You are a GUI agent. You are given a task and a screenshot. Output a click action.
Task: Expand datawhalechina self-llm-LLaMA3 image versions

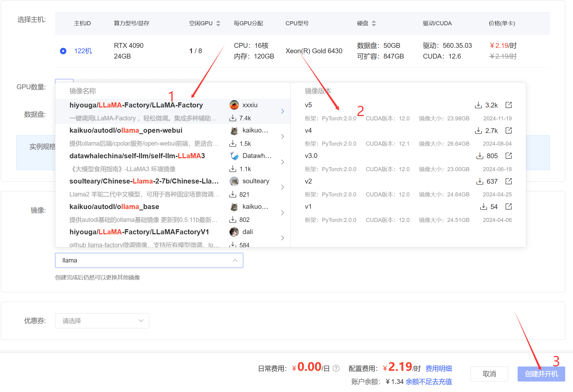point(282,162)
